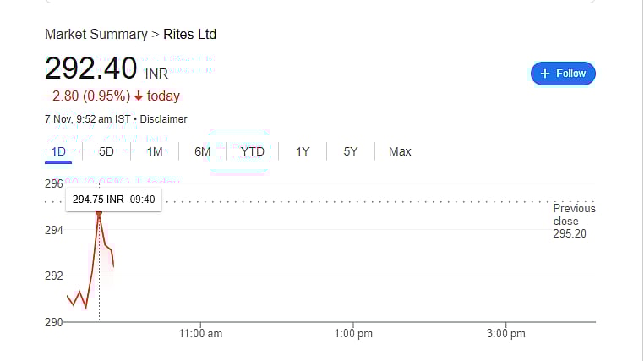Click the Rites Ltd breadcrumb title
The height and width of the screenshot is (361, 644).
189,35
